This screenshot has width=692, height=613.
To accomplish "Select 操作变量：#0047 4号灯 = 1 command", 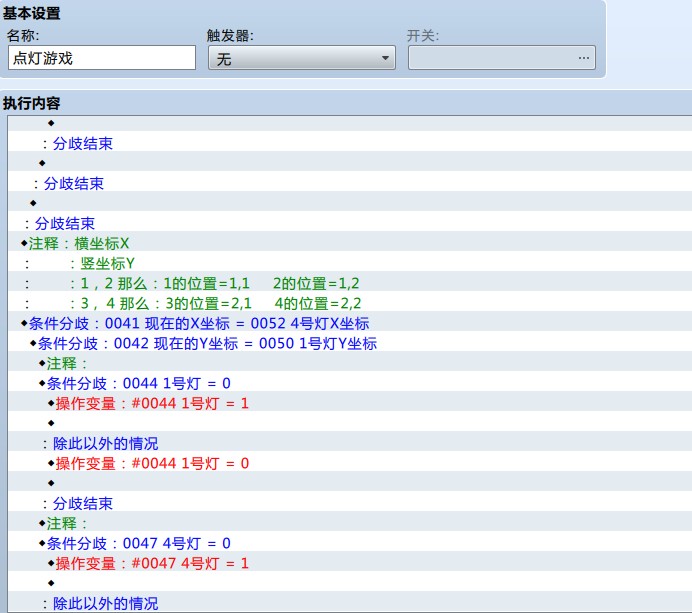I will pyautogui.click(x=350, y=563).
